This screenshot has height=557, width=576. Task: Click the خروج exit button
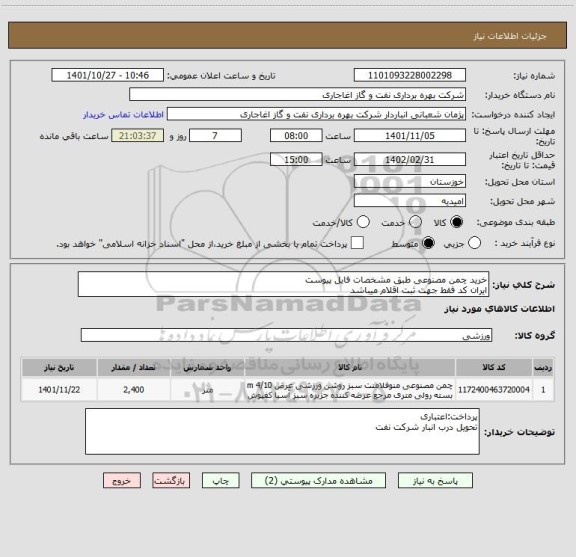point(122,481)
